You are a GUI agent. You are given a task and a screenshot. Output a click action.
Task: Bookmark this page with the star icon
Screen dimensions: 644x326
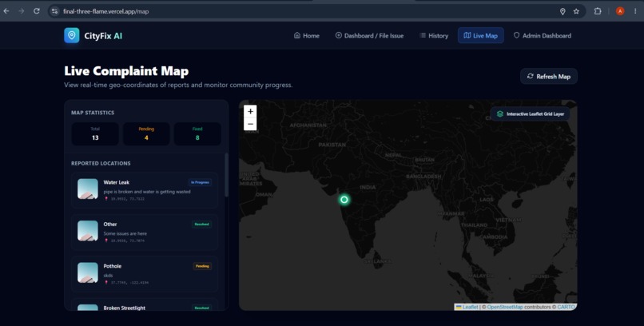[x=576, y=11]
